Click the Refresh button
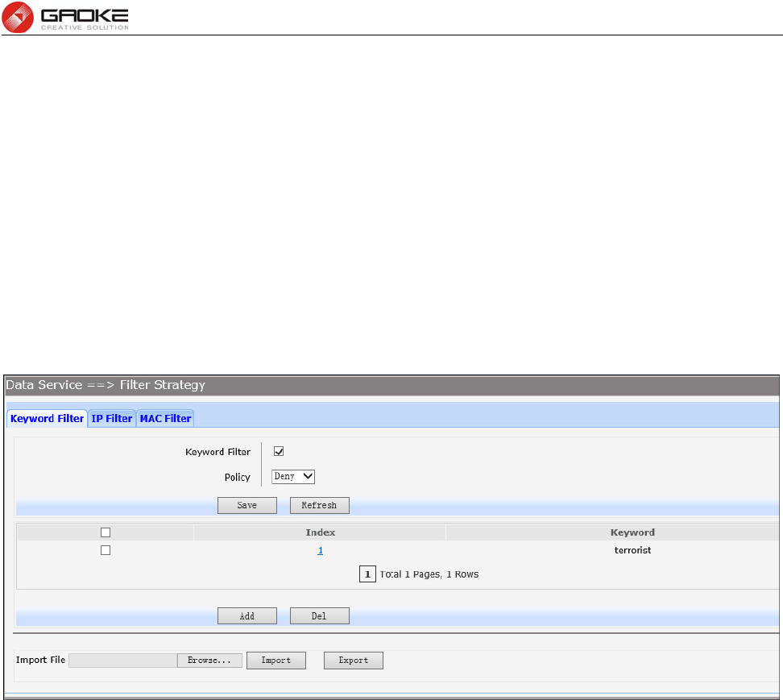783x700 pixels. pyautogui.click(x=320, y=505)
